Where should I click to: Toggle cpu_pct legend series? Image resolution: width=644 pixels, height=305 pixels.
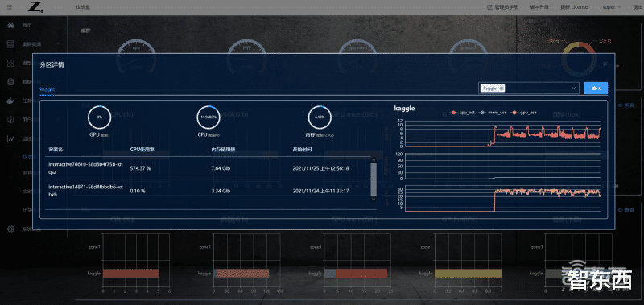tap(462, 112)
